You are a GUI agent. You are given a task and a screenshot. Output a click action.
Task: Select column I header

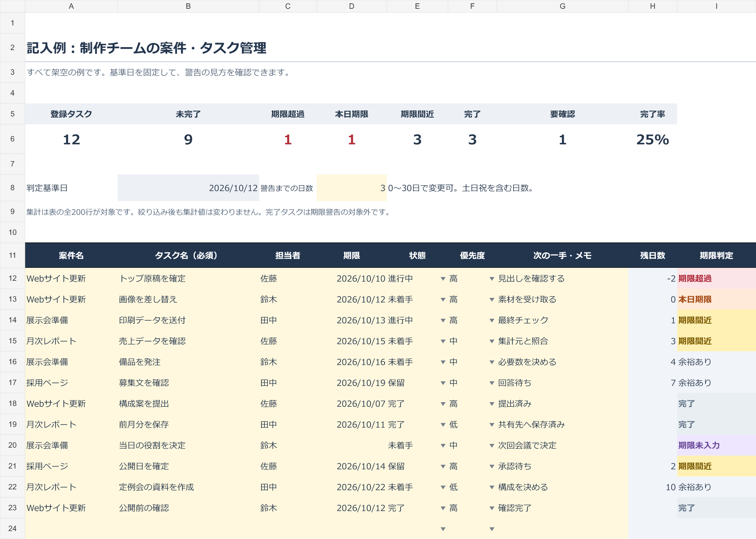click(x=716, y=6)
